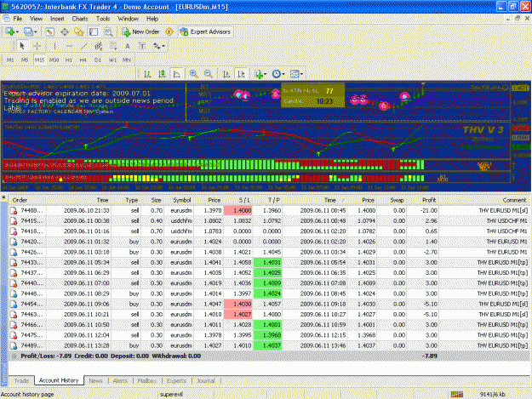Image resolution: width=532 pixels, height=399 pixels.
Task: Select the vertical line drawing tool
Action: pyautogui.click(x=54, y=46)
